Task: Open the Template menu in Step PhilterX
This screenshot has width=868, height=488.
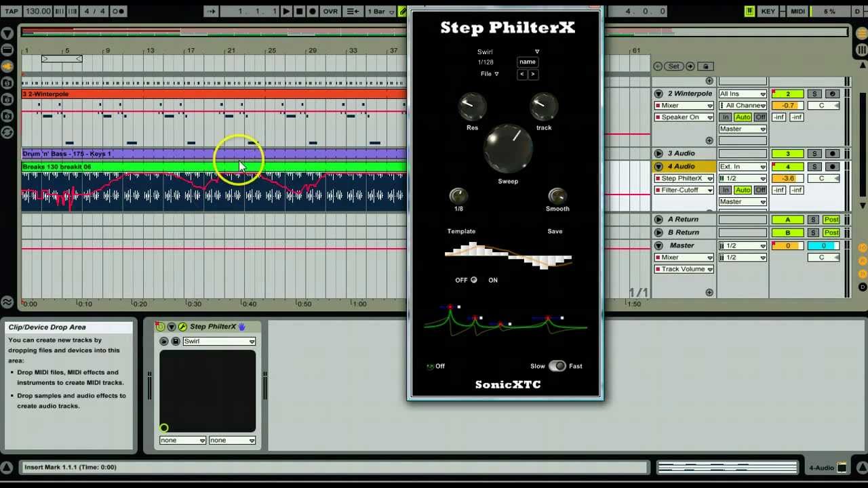Action: click(461, 231)
